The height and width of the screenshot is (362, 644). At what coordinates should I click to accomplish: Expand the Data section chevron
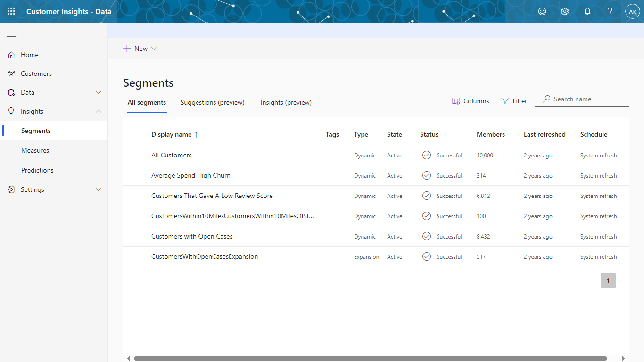[99, 92]
